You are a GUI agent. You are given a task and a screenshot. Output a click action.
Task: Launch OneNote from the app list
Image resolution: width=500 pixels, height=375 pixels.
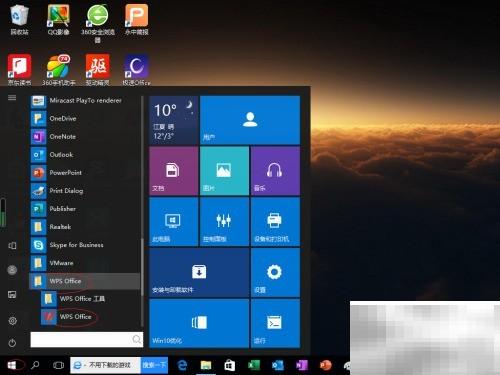(85, 136)
